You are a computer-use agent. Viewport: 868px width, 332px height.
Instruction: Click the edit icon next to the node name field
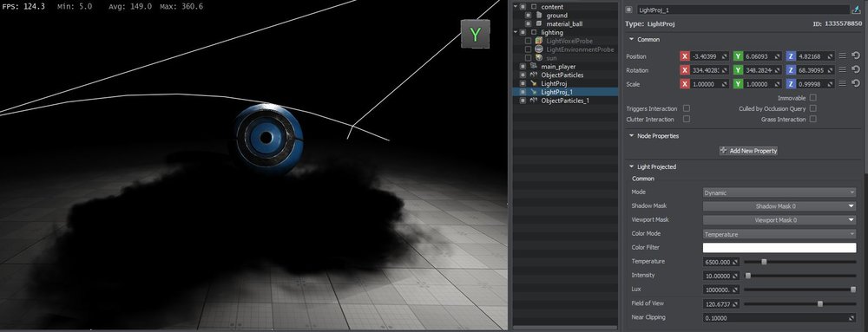[858, 10]
